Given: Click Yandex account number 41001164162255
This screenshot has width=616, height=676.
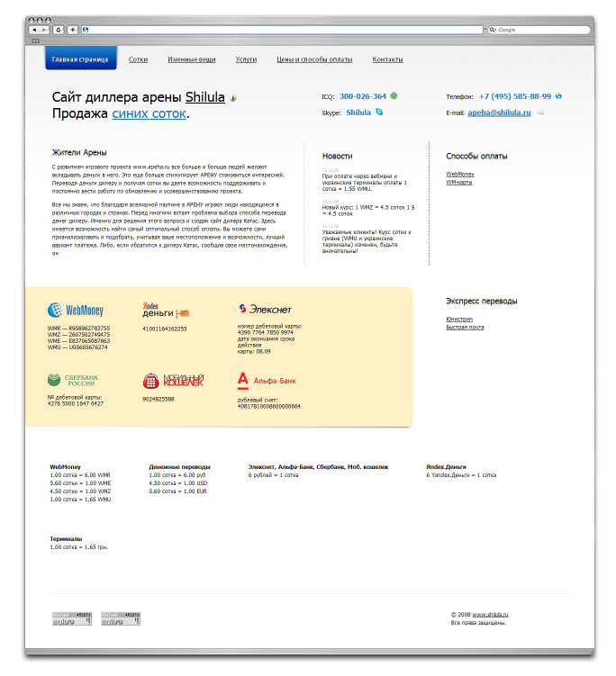Looking at the screenshot, I should point(164,329).
